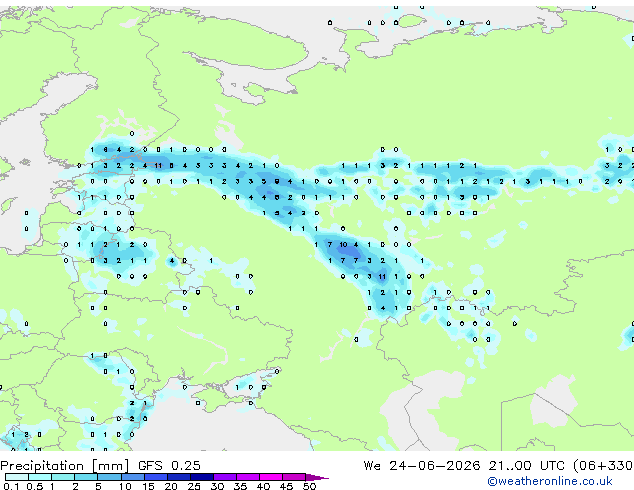Select legend swatch between 35 and 40
This screenshot has height=490, width=634.
pos(248,477)
